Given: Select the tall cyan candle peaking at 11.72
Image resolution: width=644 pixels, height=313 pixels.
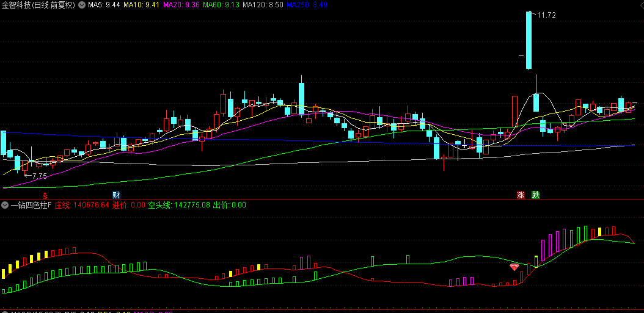Looking at the screenshot, I should point(529,40).
